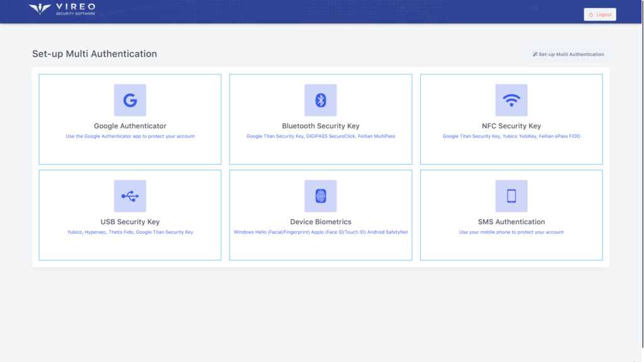The width and height of the screenshot is (644, 362).
Task: Click 'Yubico, Hypersec, Thetis Fido' description
Action: click(x=130, y=232)
